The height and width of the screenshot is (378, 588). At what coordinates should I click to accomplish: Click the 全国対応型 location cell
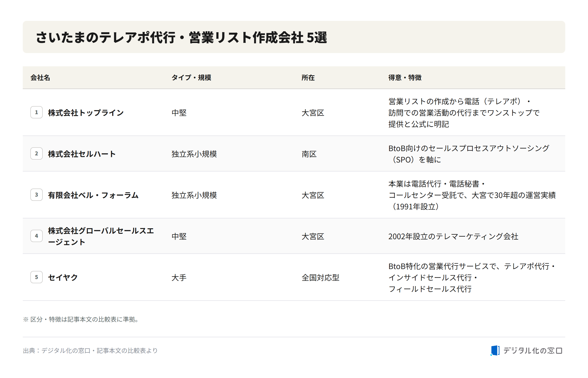[320, 278]
